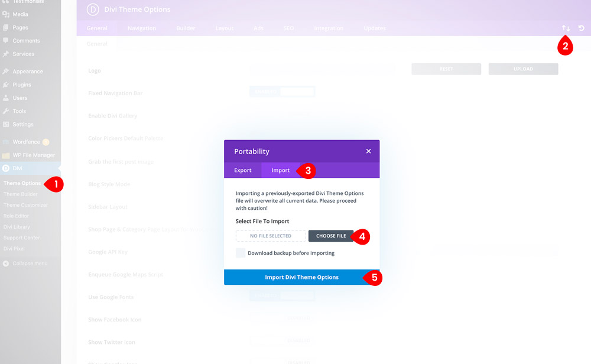The width and height of the screenshot is (591, 364).
Task: Click the Comments bubble icon
Action: click(6, 41)
